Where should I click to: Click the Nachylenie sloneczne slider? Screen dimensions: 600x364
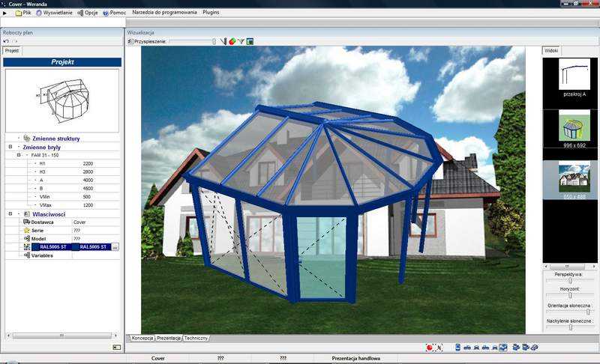pos(570,327)
